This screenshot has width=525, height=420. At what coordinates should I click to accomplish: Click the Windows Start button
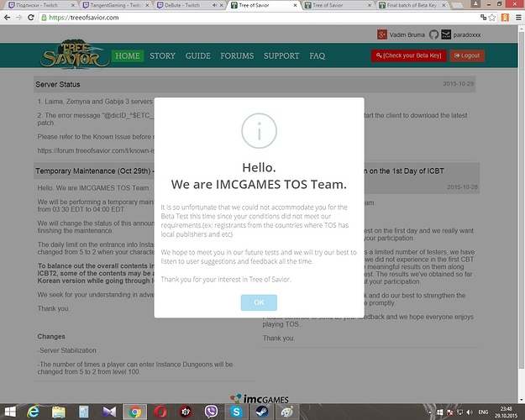9,412
